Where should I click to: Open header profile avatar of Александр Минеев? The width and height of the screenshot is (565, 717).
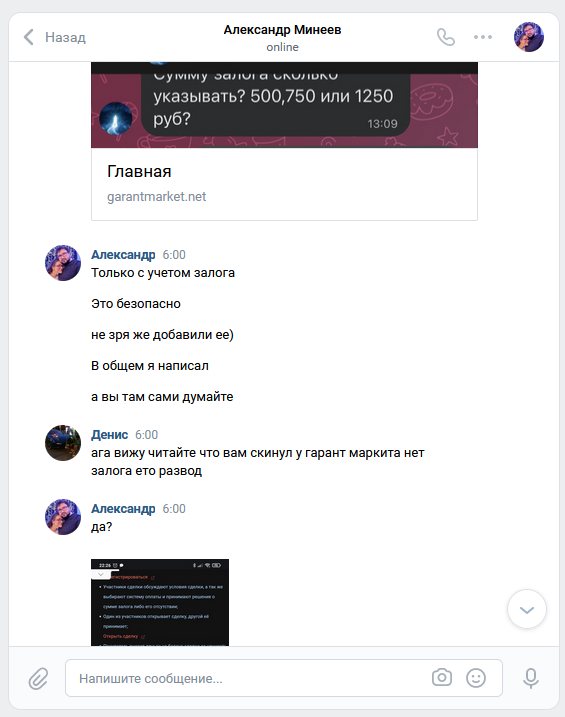(529, 37)
